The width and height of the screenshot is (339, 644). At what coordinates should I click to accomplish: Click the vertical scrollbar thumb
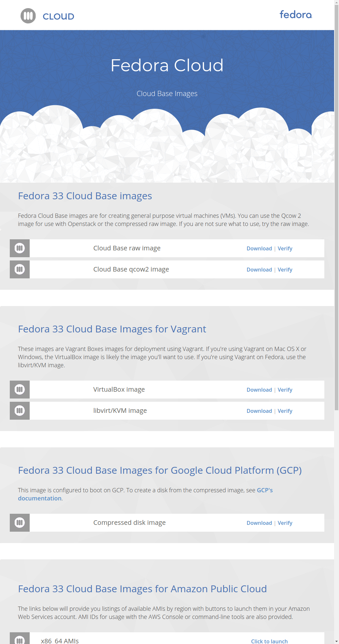point(336,207)
